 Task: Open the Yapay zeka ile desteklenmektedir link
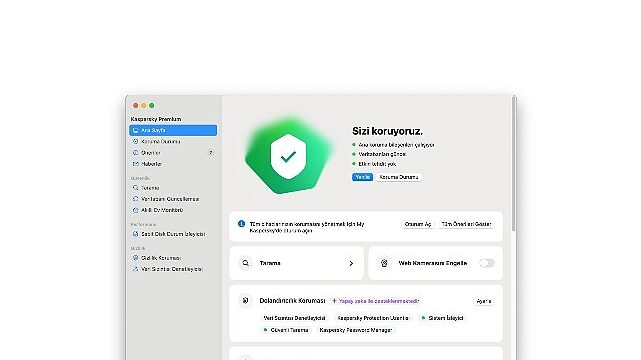pyautogui.click(x=375, y=301)
